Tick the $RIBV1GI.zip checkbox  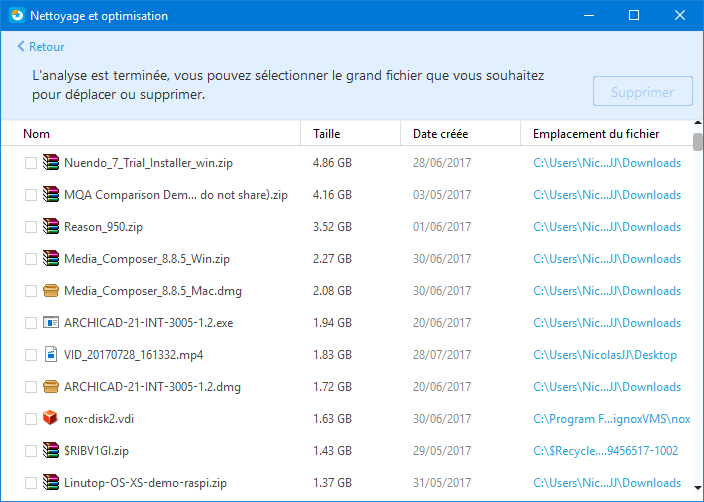31,451
